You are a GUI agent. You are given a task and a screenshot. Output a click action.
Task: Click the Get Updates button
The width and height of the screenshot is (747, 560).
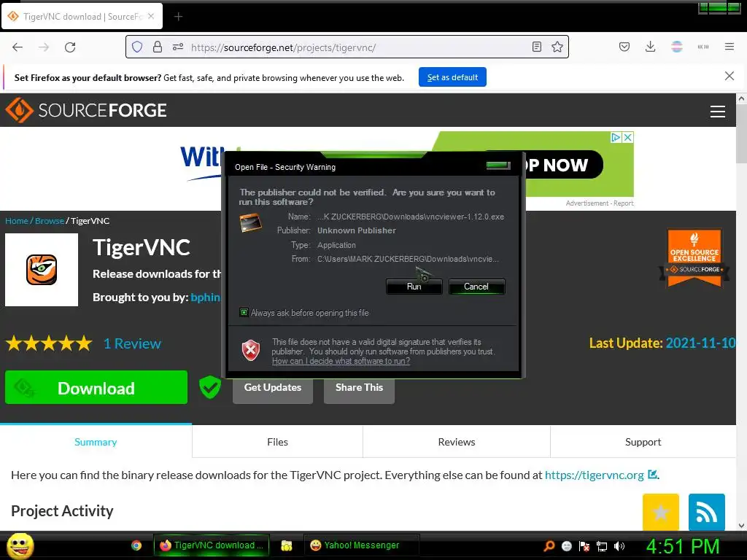coord(273,388)
